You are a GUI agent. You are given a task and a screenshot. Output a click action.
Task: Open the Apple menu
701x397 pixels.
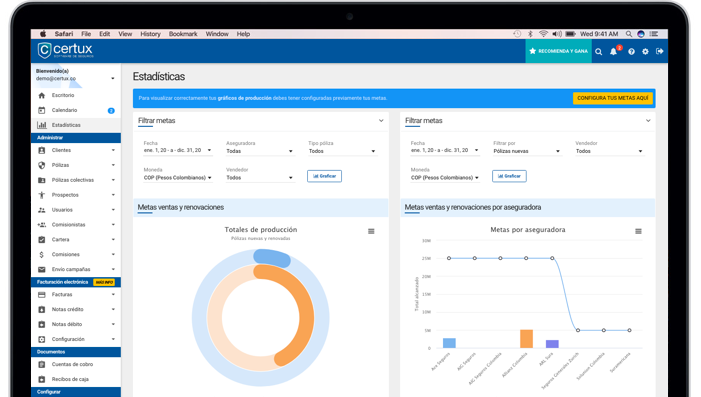[x=43, y=34]
